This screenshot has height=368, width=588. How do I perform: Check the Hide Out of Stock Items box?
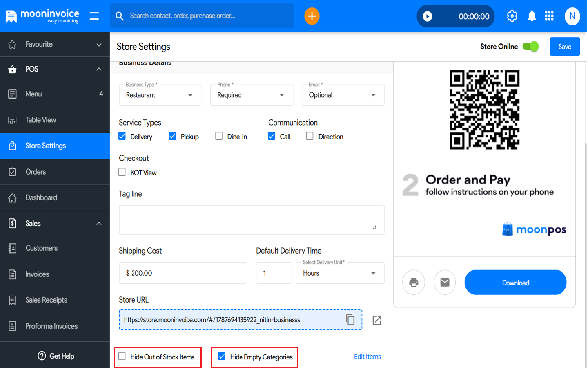(122, 356)
